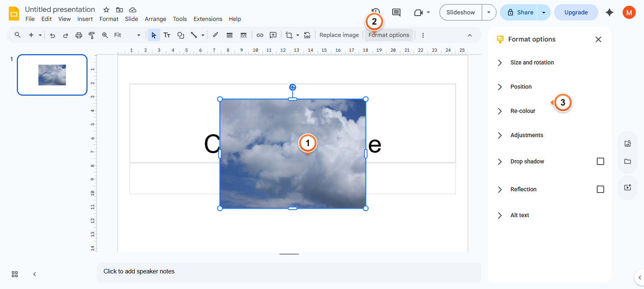Add a comment to the image

(x=273, y=35)
